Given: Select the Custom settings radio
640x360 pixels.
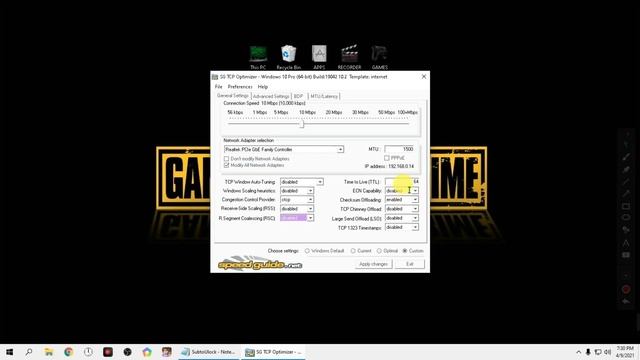Looking at the screenshot, I should [x=405, y=251].
